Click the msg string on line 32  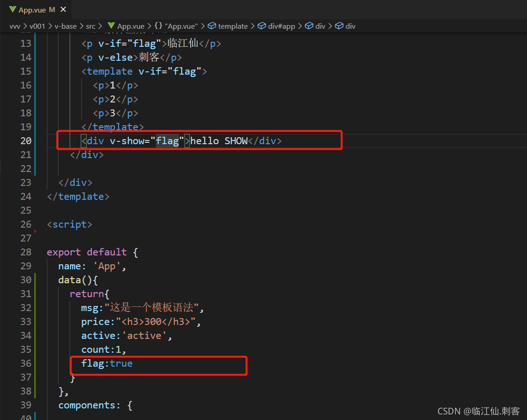pyautogui.click(x=152, y=307)
